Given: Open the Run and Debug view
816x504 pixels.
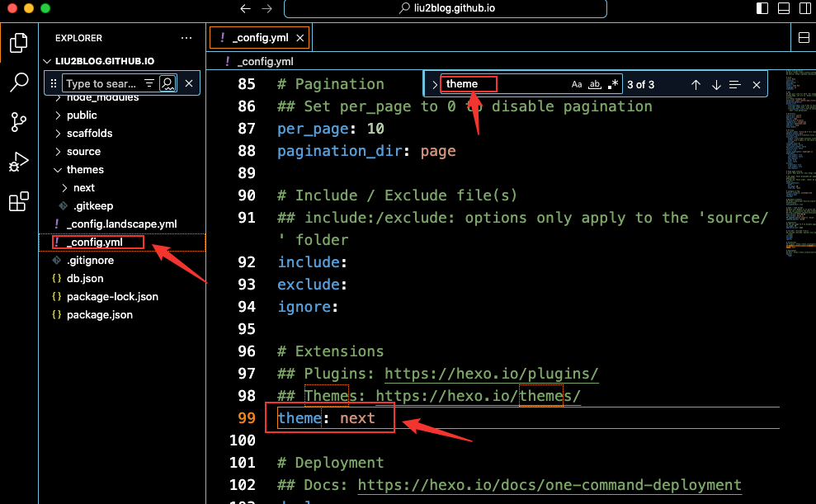Looking at the screenshot, I should (18, 162).
